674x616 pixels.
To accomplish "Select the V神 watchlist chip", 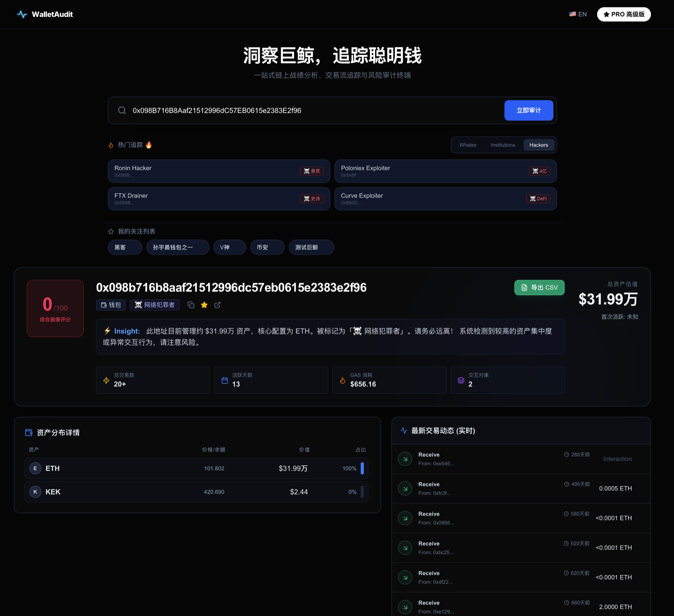I will 230,247.
